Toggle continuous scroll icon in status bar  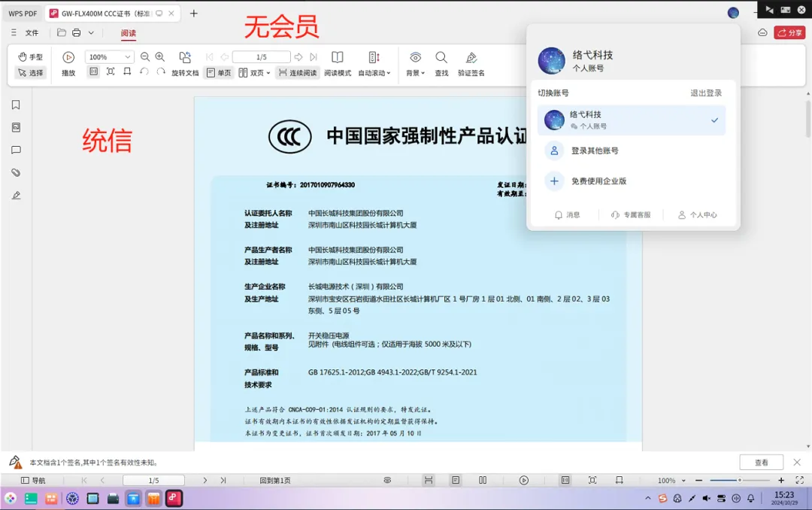click(x=429, y=481)
